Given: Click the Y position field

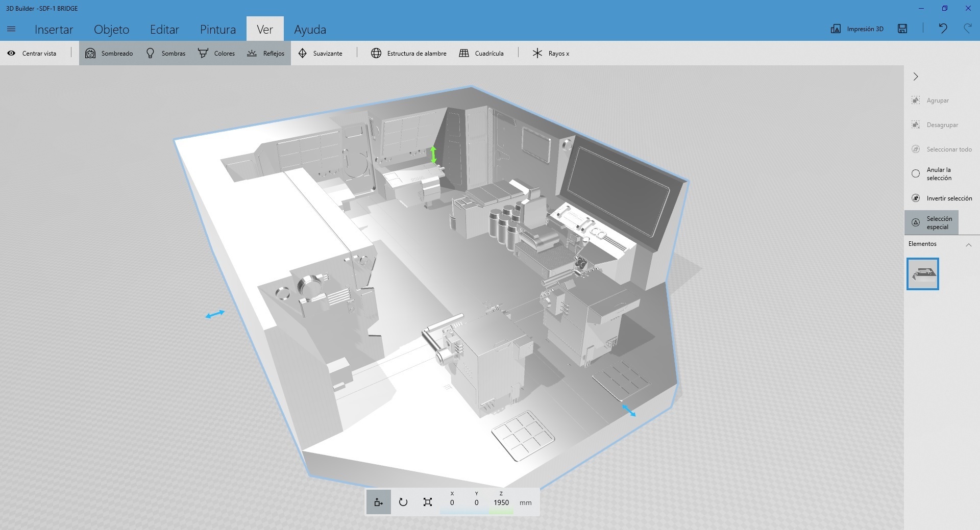Looking at the screenshot, I should (477, 502).
